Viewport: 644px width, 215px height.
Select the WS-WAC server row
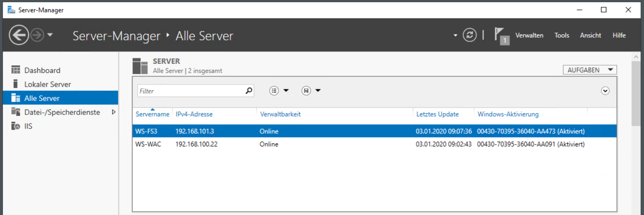point(374,144)
